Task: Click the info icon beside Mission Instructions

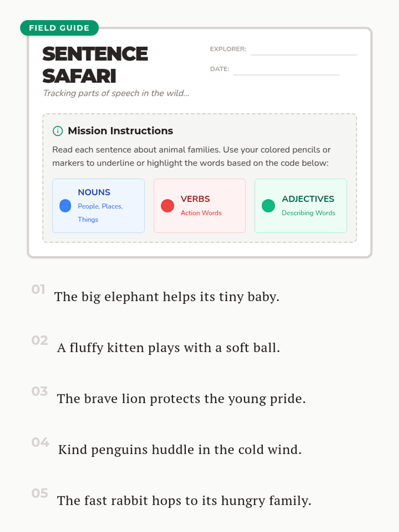Action: (x=58, y=131)
